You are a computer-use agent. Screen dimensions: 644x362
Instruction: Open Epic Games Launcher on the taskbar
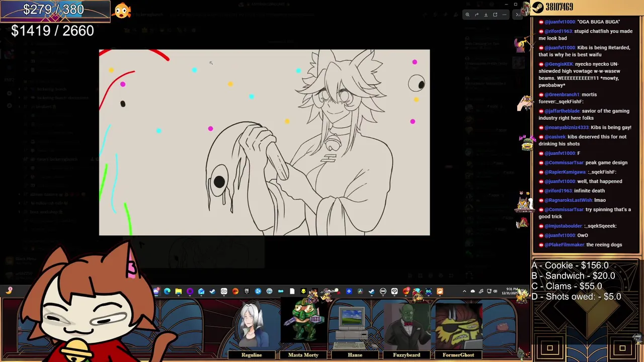pos(247,291)
